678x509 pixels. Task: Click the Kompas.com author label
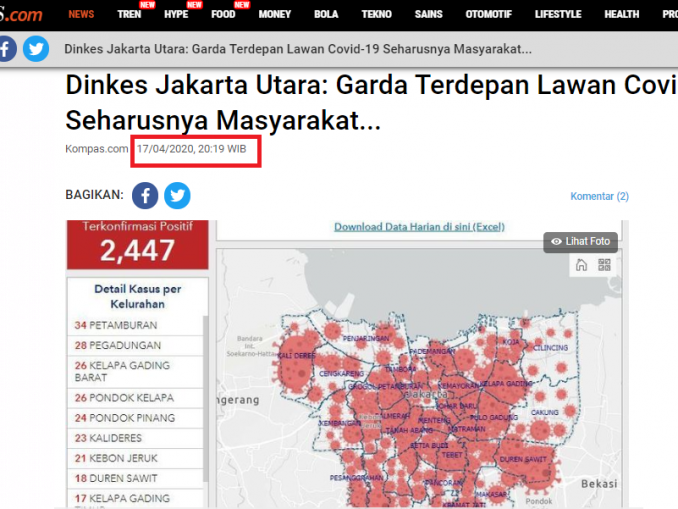coord(97,149)
